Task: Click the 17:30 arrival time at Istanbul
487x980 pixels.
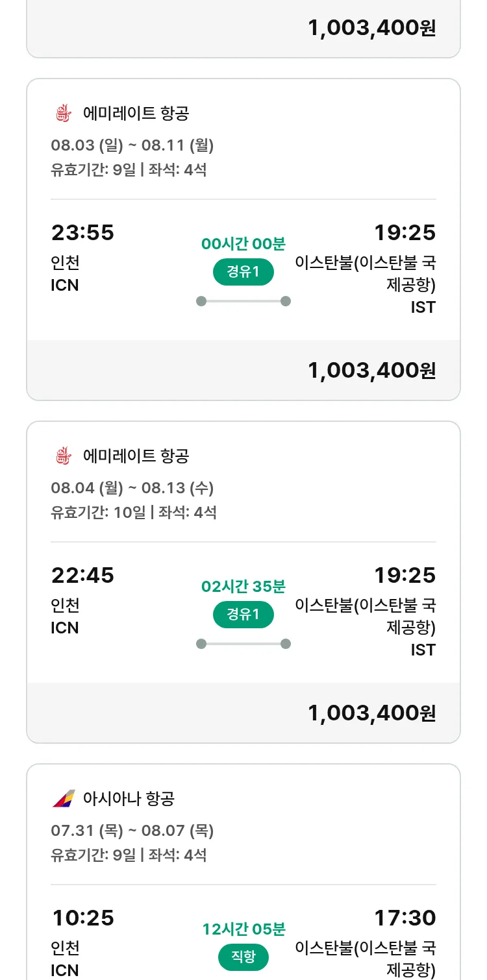Action: 405,918
